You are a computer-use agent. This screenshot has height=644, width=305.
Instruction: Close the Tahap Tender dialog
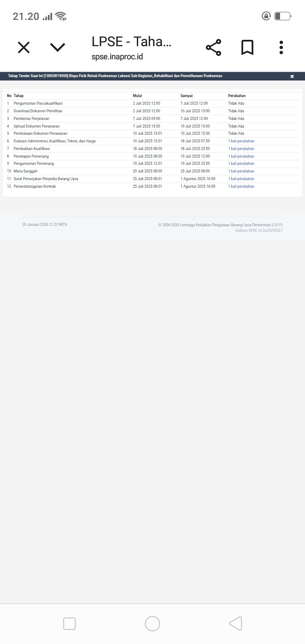(x=292, y=76)
